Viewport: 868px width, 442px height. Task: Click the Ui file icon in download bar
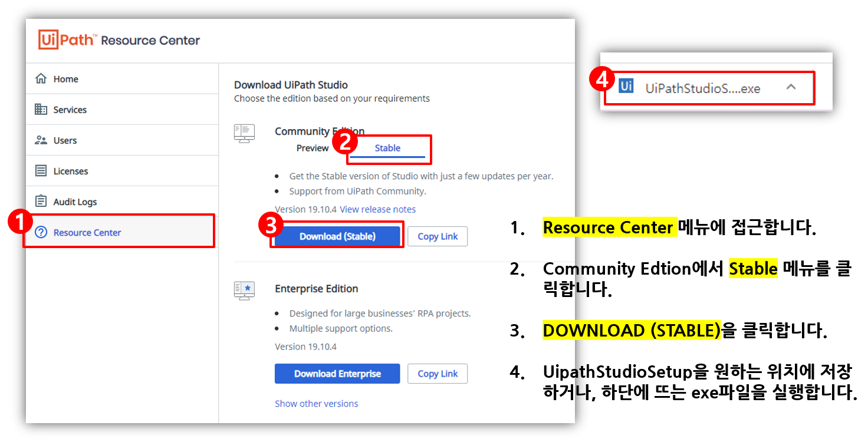626,86
